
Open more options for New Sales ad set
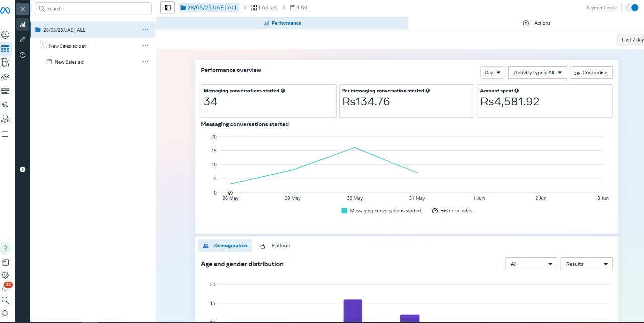tap(145, 46)
